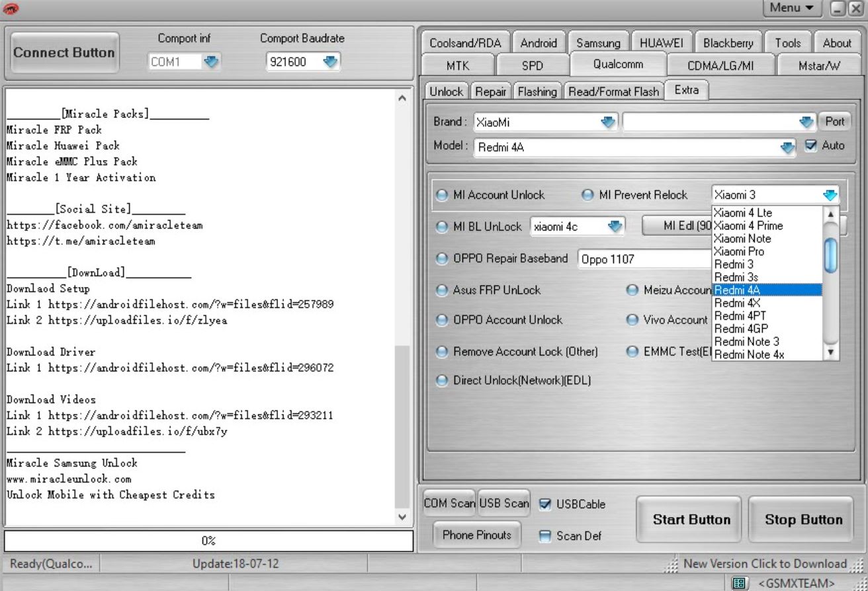868x591 pixels.
Task: Open the Comport inf dropdown arrow
Action: [211, 62]
